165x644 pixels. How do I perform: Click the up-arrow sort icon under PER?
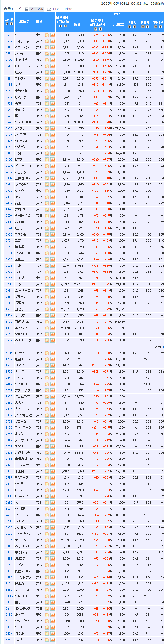(130, 27)
